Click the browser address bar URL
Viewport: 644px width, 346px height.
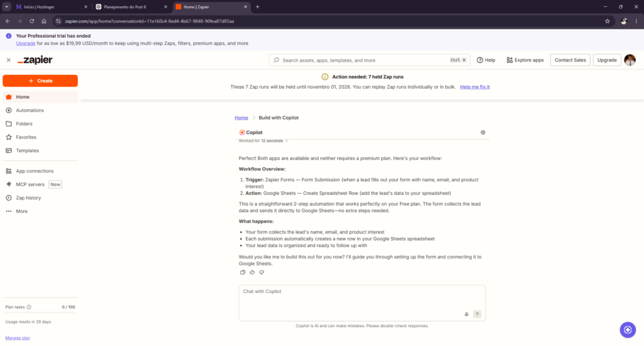click(150, 21)
